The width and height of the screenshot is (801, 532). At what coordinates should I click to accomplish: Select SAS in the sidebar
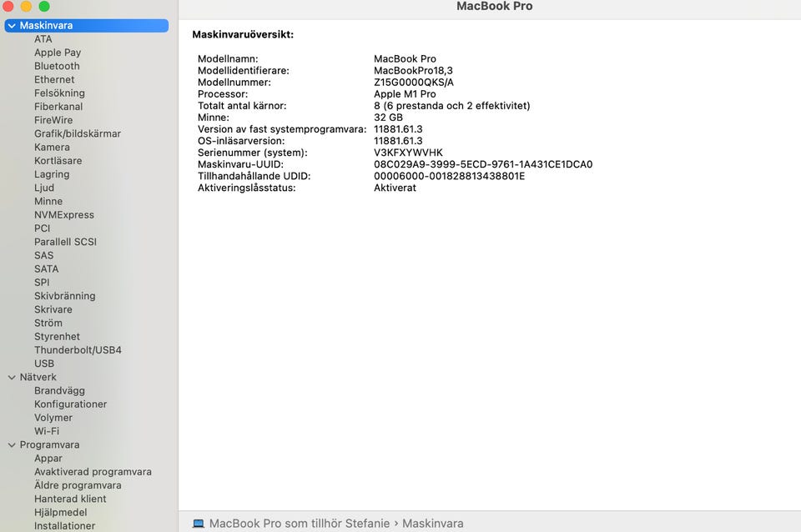43,256
